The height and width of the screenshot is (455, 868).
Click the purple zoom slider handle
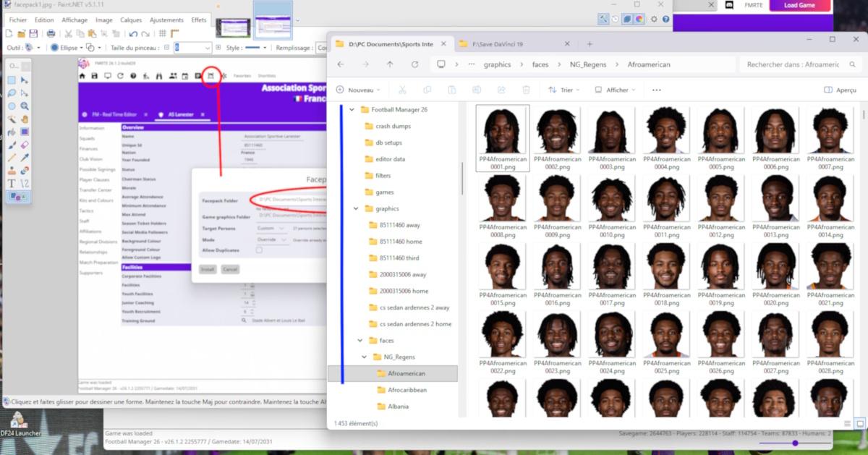pyautogui.click(x=795, y=443)
